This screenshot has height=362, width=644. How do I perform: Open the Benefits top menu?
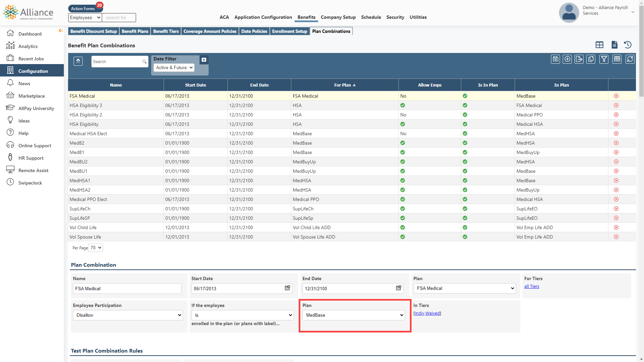coord(306,17)
